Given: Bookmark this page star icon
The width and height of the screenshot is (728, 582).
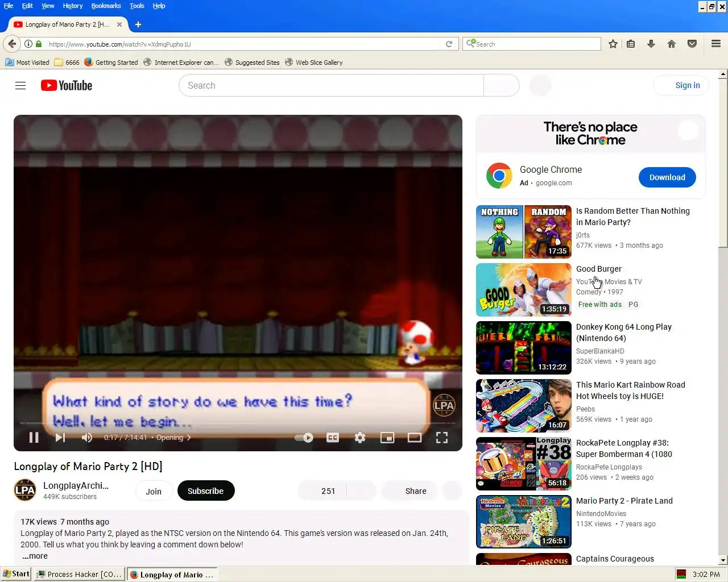Looking at the screenshot, I should coord(613,44).
